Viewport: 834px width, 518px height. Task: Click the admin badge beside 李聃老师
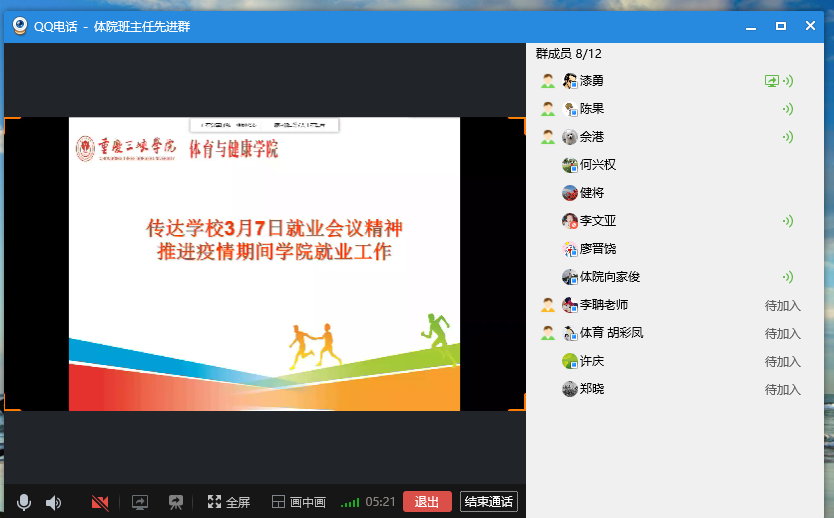coord(547,305)
